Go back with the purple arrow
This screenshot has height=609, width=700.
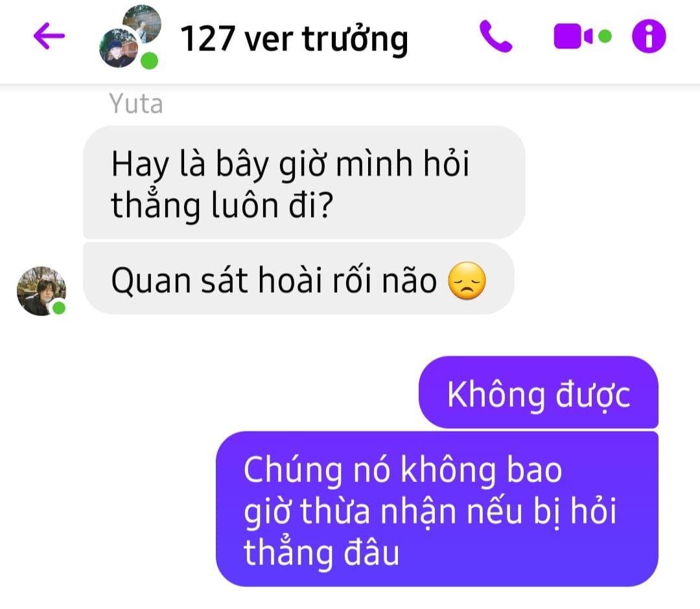49,36
